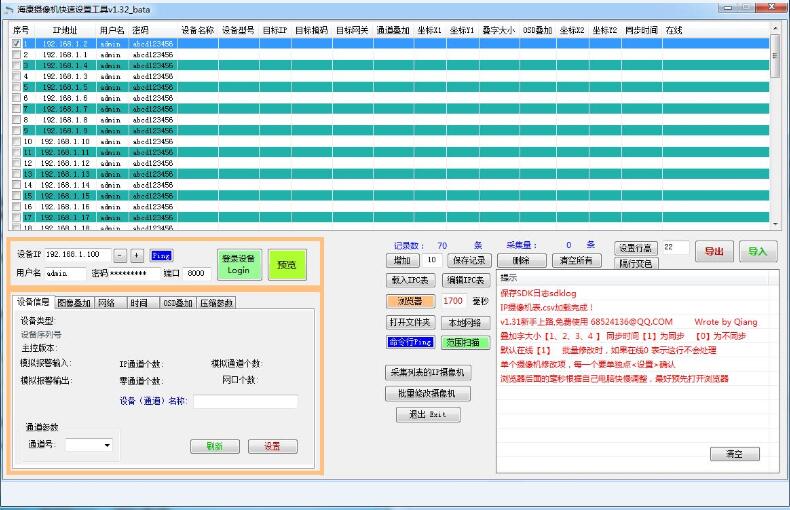Screen dimensions: 790x510
Task: Click the 编辑IPC表 button
Action: click(x=466, y=280)
